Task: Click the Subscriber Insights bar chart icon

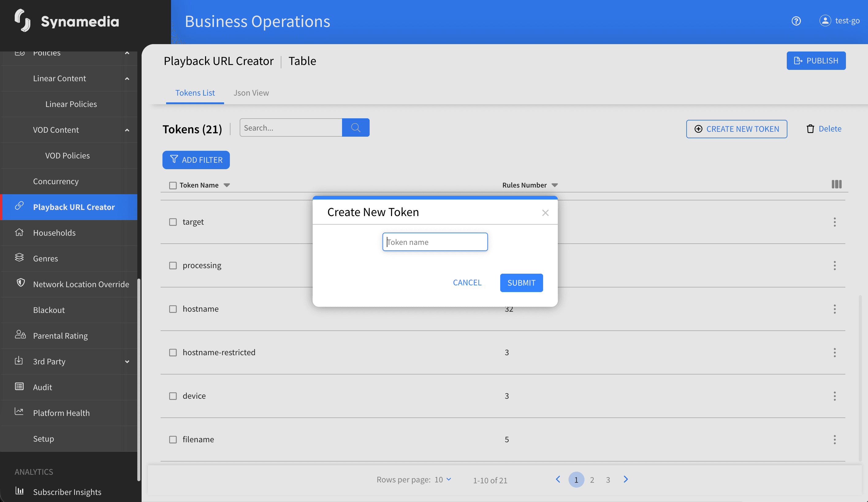Action: tap(20, 491)
